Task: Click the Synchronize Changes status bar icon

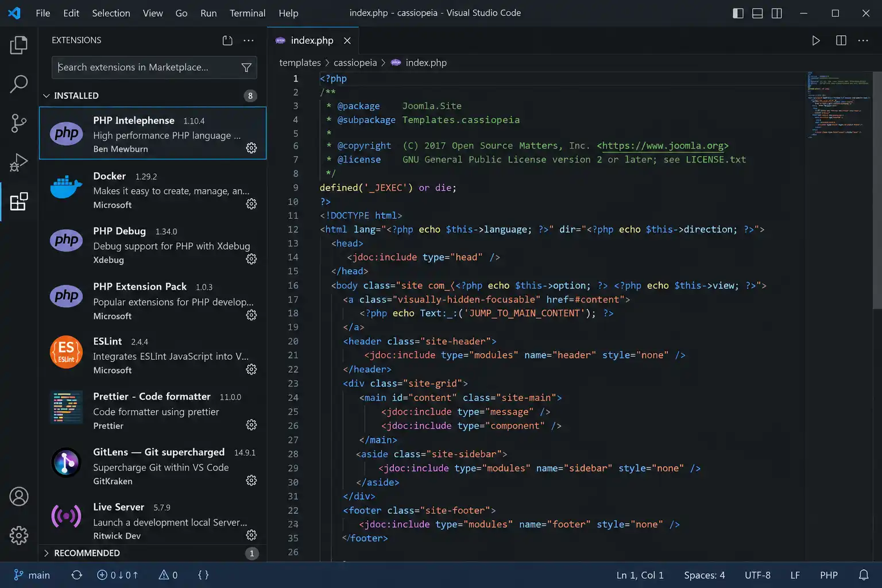Action: (x=76, y=575)
